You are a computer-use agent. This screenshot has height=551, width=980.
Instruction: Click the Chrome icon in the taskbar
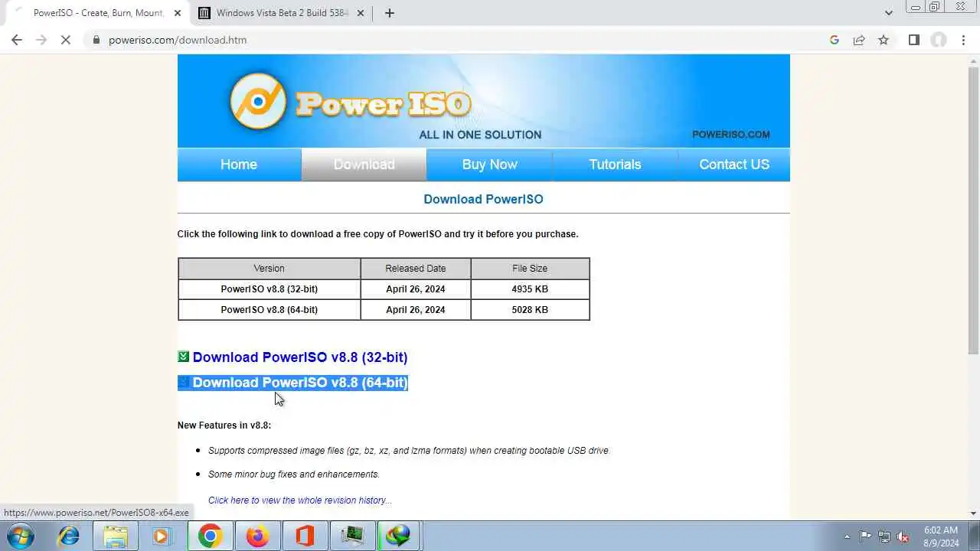(210, 536)
